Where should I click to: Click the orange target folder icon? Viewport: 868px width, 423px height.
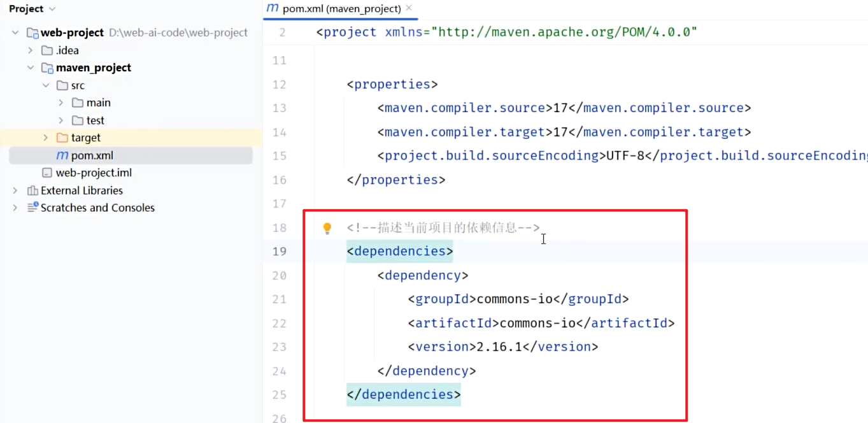[x=62, y=138]
